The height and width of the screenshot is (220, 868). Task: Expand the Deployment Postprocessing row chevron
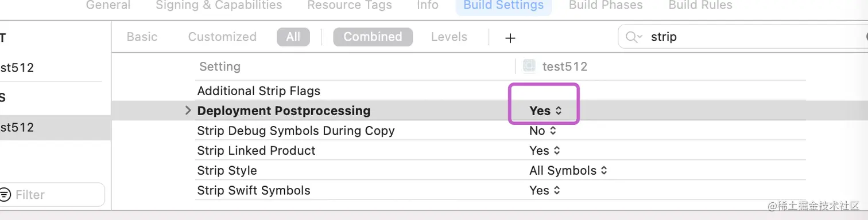[x=188, y=111]
